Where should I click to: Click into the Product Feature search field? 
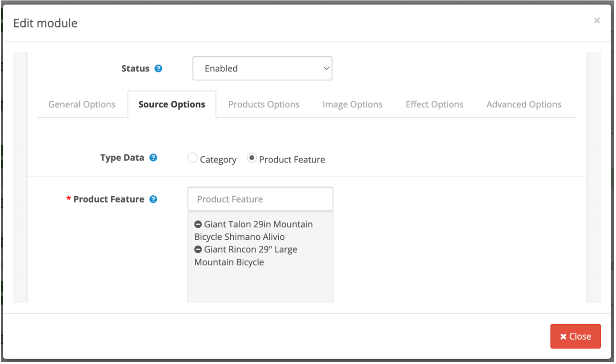tap(260, 199)
